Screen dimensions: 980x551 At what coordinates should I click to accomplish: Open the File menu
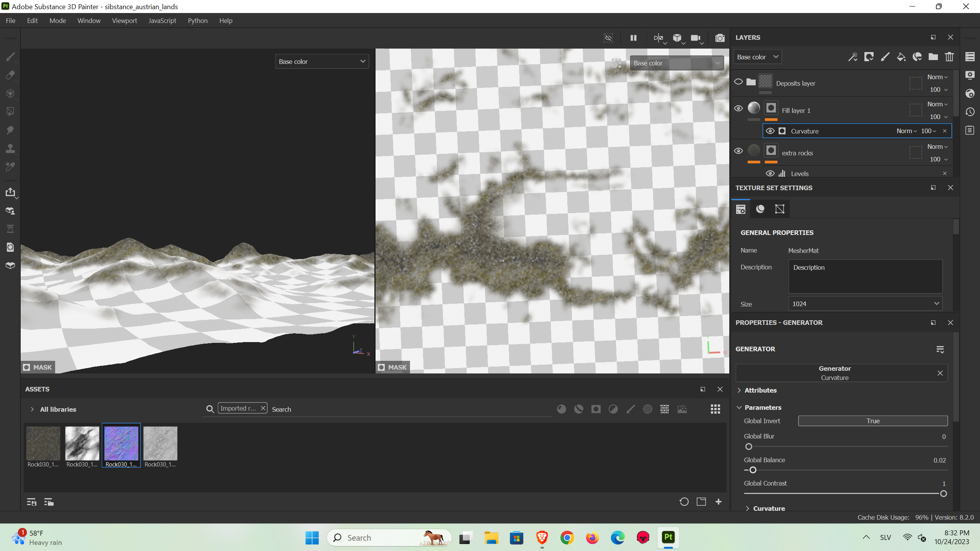[x=11, y=21]
